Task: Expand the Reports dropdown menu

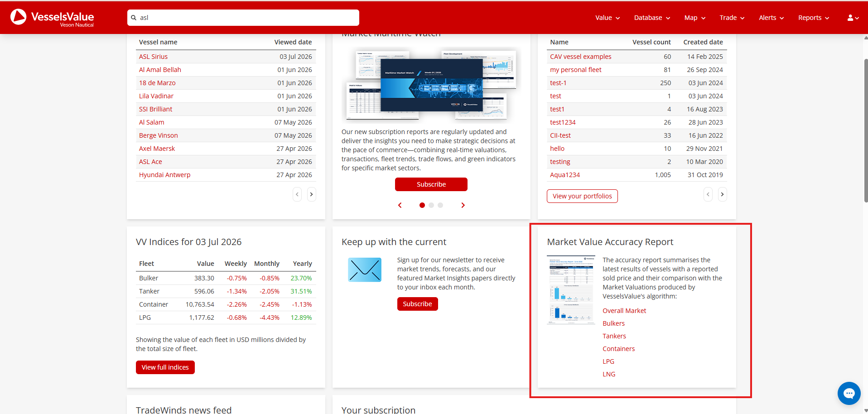Action: tap(814, 18)
